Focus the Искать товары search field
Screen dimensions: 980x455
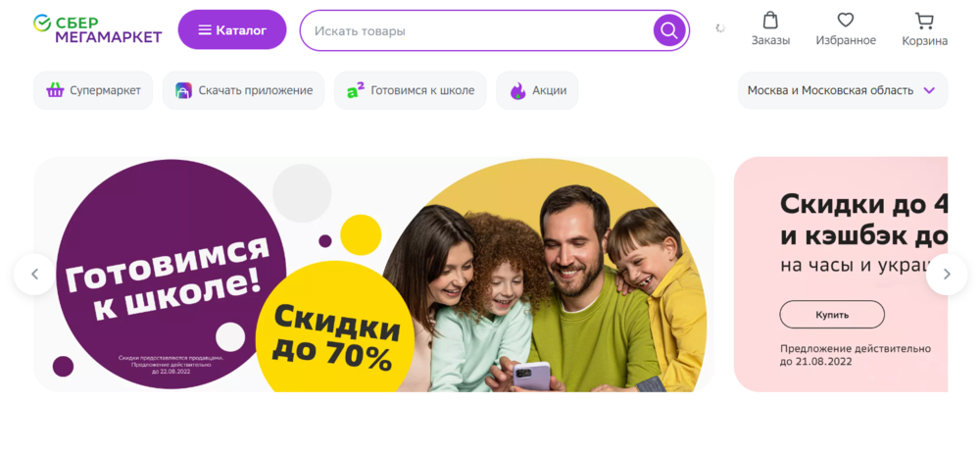(x=478, y=30)
